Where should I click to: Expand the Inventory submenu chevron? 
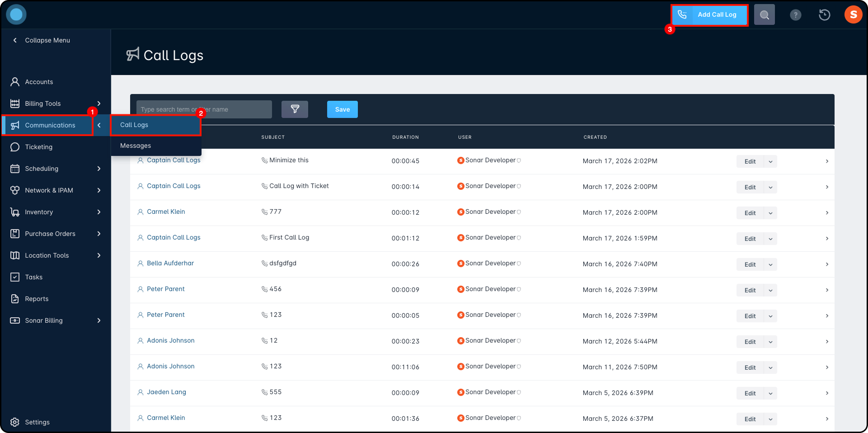coord(99,212)
